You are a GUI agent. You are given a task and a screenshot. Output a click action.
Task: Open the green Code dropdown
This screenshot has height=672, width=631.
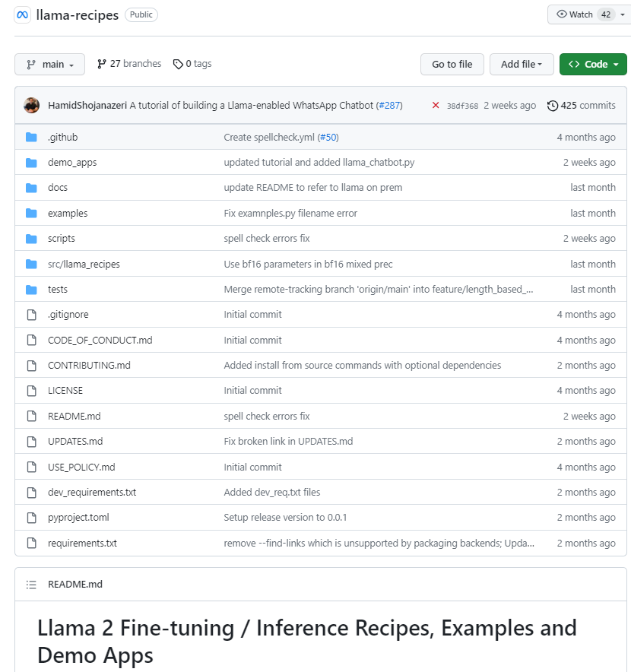pos(593,65)
